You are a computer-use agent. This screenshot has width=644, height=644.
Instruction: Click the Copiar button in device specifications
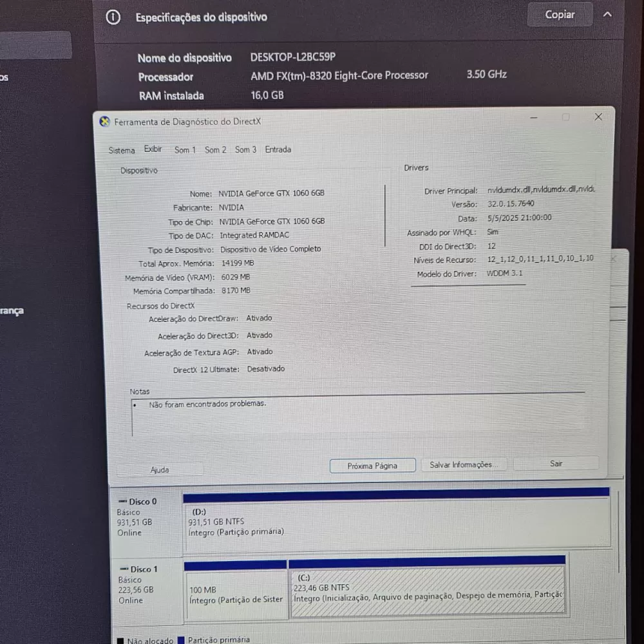point(560,15)
